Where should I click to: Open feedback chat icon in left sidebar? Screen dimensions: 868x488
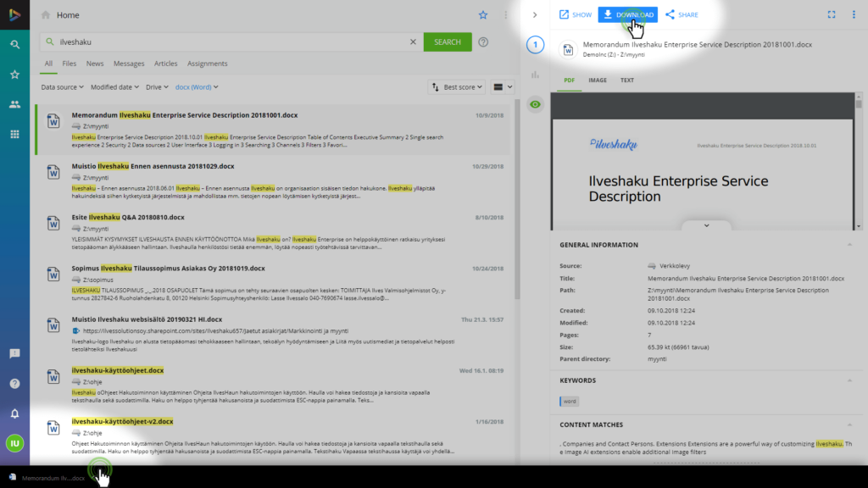click(15, 353)
